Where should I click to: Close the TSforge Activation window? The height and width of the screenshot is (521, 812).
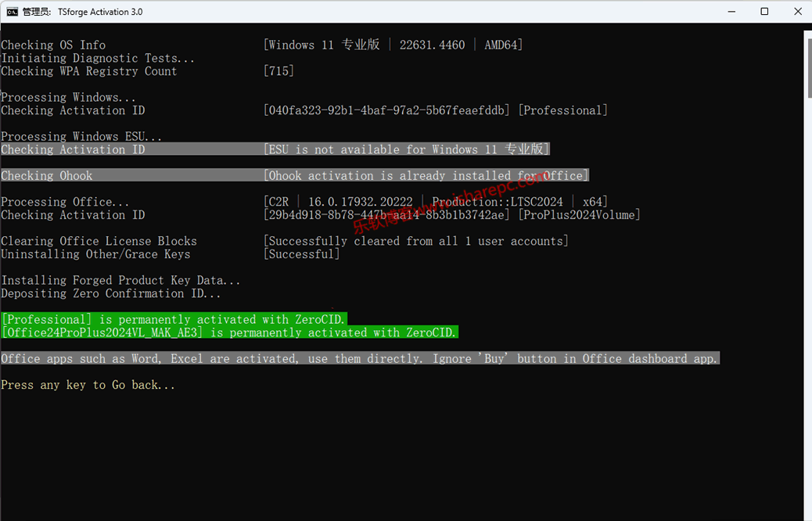click(x=797, y=12)
